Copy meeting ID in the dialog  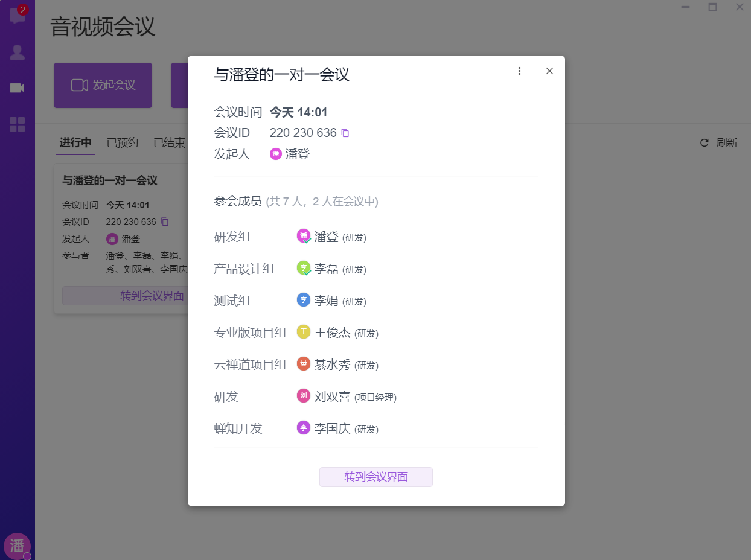click(345, 133)
